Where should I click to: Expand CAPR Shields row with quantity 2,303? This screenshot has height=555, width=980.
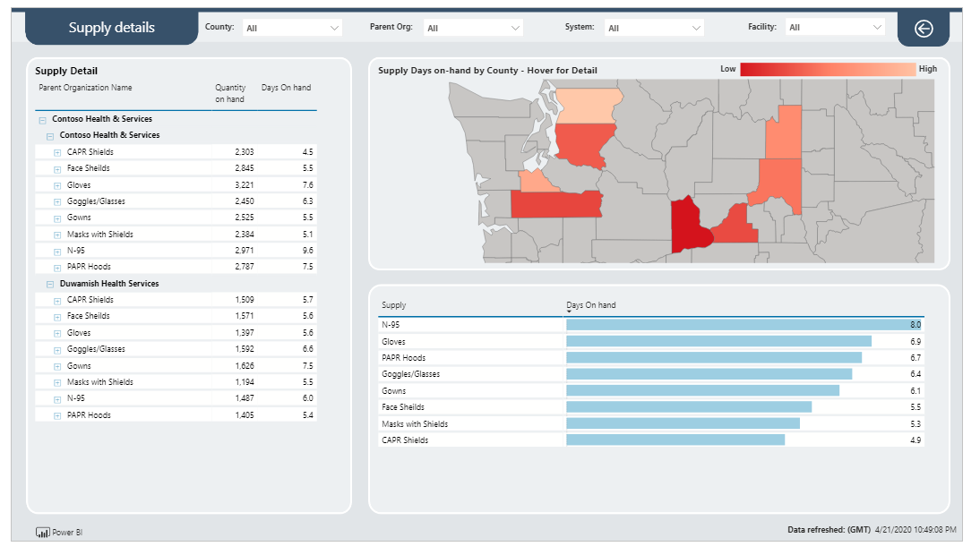coord(56,152)
